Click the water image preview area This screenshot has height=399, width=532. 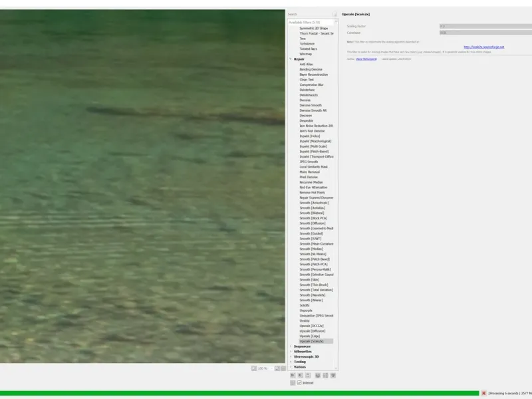[142, 186]
